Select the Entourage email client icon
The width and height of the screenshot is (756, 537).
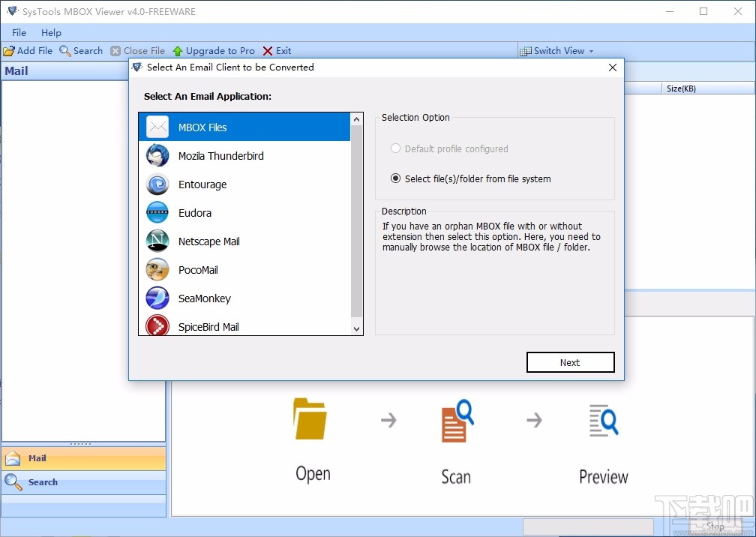point(157,184)
